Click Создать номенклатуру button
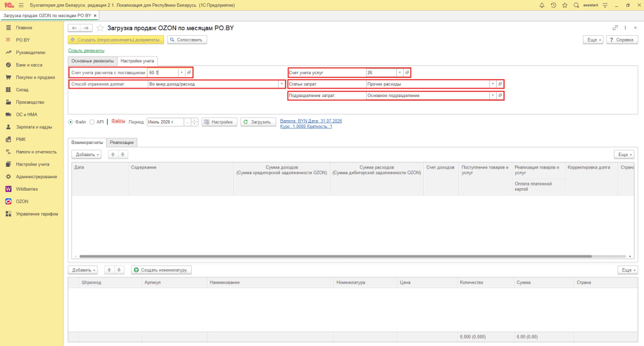644x346 pixels. tap(161, 270)
